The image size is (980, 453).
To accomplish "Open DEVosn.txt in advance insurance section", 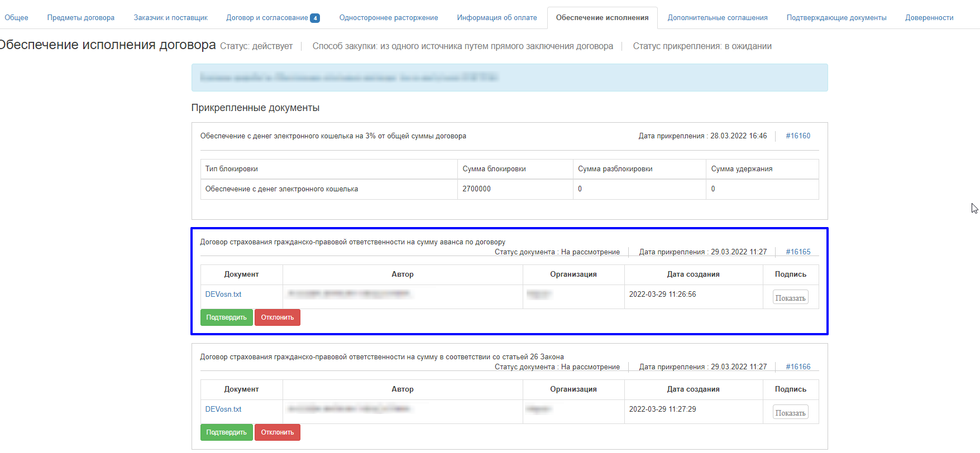I will [x=223, y=295].
